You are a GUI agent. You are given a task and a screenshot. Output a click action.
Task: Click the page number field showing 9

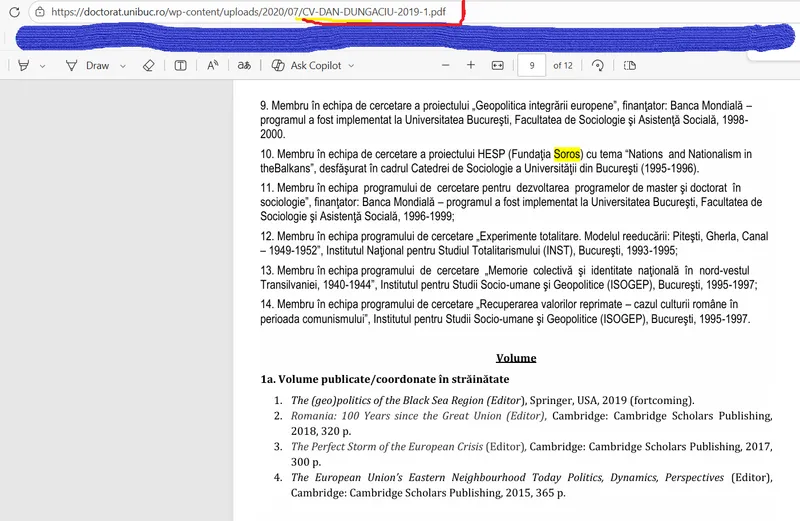click(532, 66)
